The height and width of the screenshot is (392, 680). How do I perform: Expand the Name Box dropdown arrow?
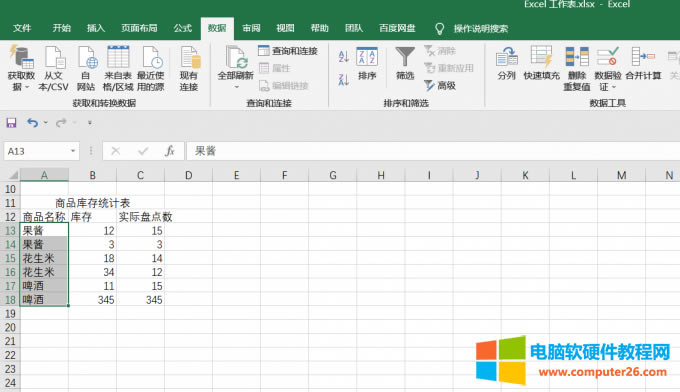coord(73,151)
